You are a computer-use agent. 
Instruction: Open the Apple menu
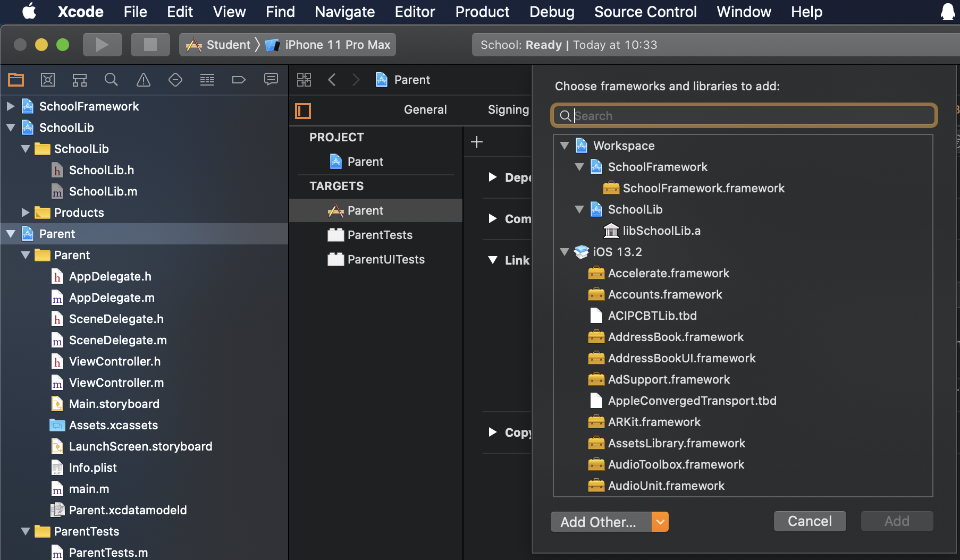point(29,11)
